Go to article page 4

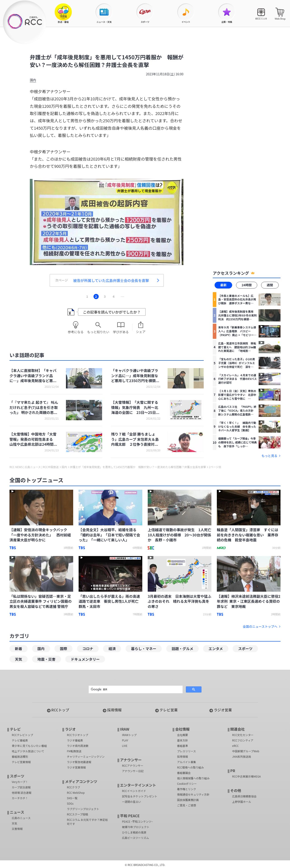click(113, 297)
